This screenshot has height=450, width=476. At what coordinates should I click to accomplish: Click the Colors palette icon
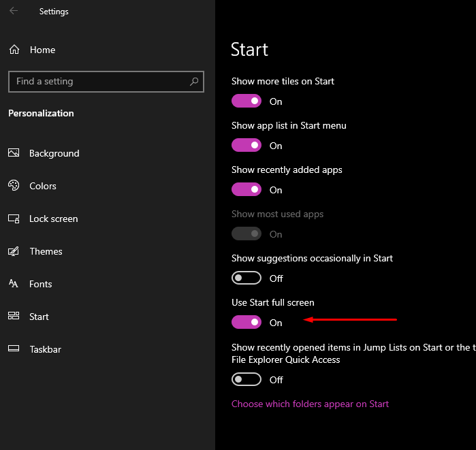(14, 186)
